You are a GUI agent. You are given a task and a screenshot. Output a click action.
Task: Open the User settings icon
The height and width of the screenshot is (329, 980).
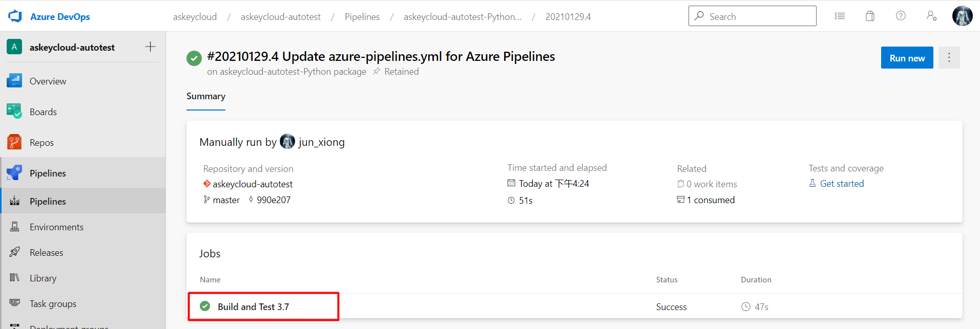coord(931,16)
